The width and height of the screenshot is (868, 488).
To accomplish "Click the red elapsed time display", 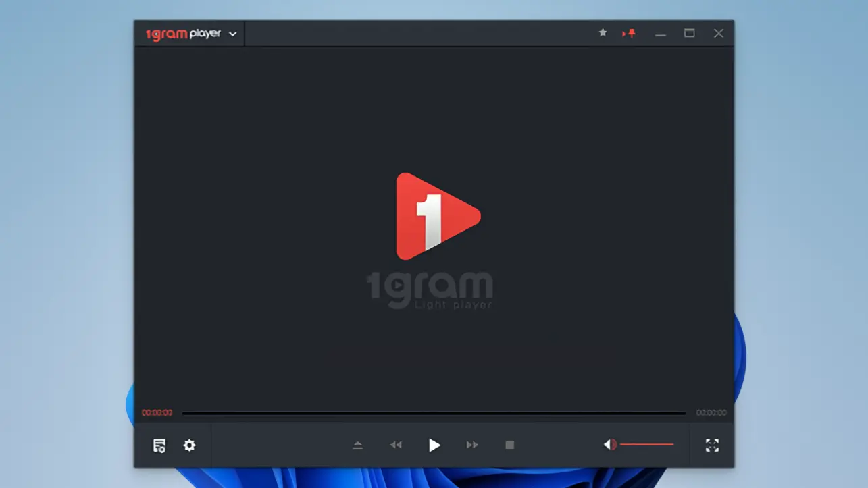I will pos(157,413).
